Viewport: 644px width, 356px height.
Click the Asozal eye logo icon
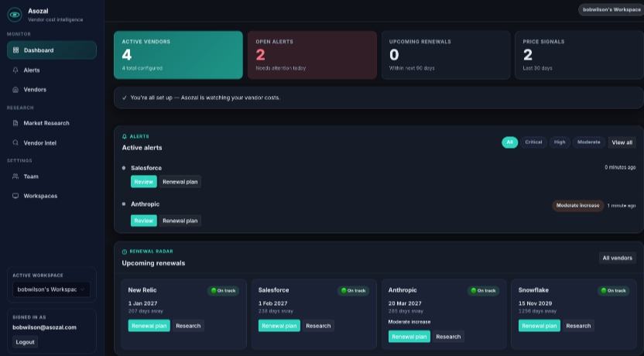pos(15,15)
